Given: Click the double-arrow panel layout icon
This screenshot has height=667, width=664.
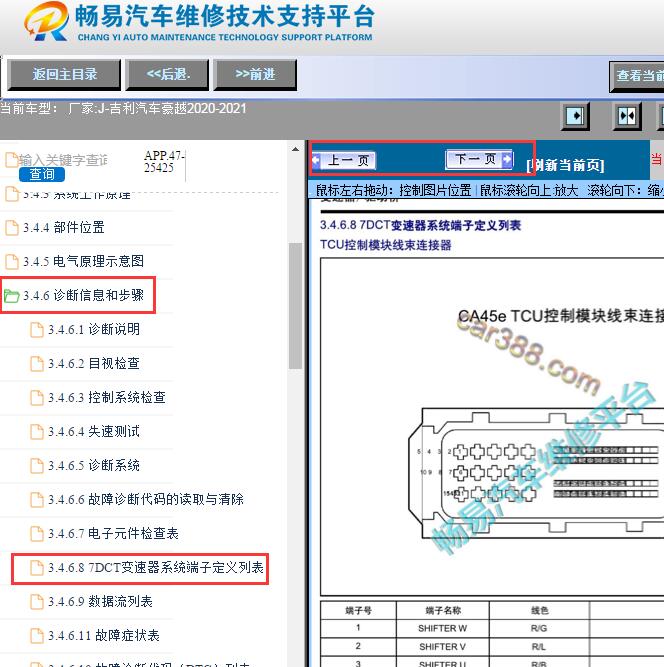Looking at the screenshot, I should (x=627, y=116).
